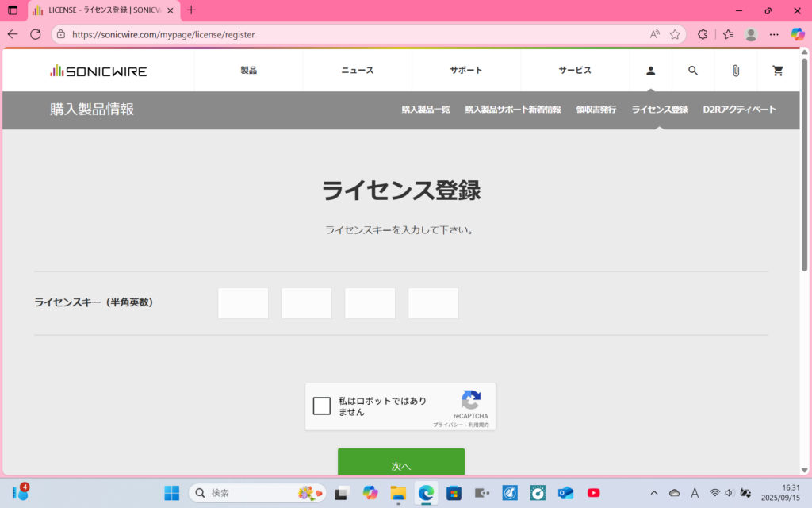Open browser extensions puzzle icon
This screenshot has height=508, width=812.
(x=703, y=34)
